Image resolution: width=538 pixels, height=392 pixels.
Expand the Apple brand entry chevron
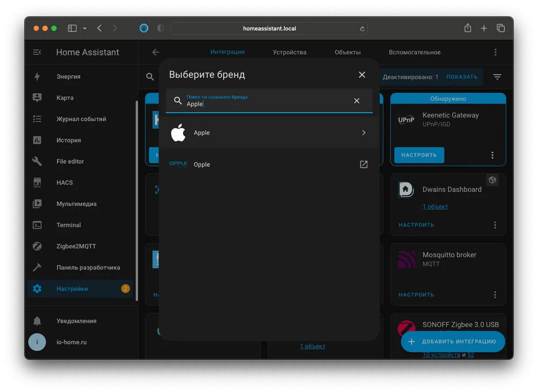coord(364,133)
